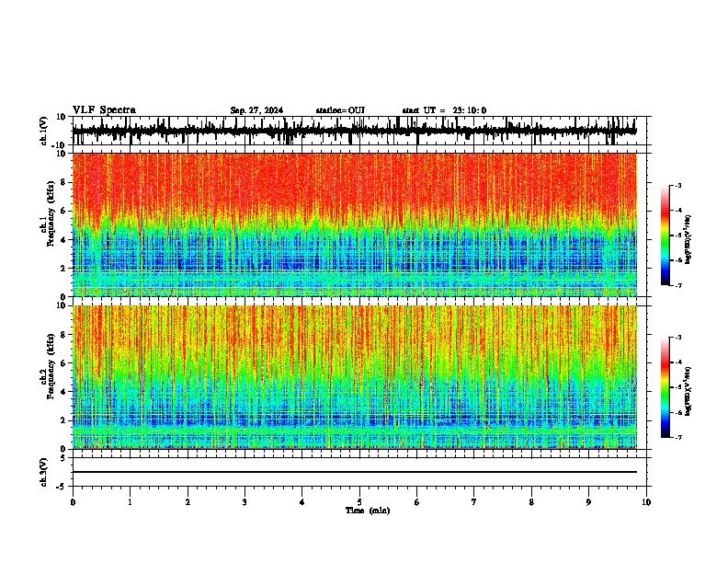
Task: Click the "-3" label on ch.1 color scale
Action: coord(678,185)
